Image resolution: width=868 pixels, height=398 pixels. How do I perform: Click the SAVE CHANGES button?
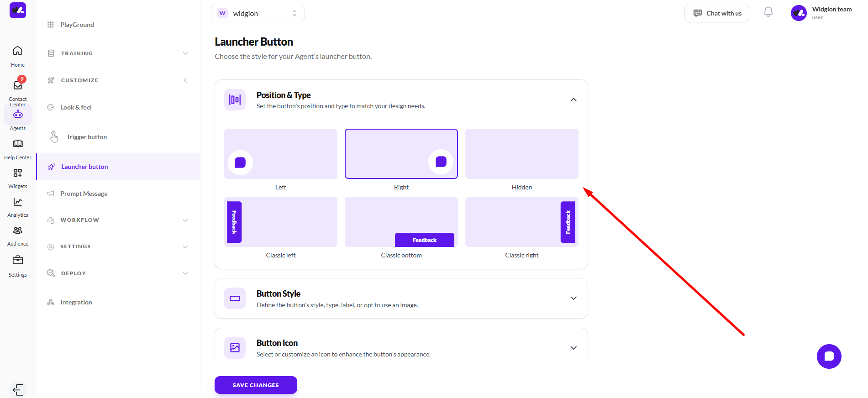(x=256, y=385)
